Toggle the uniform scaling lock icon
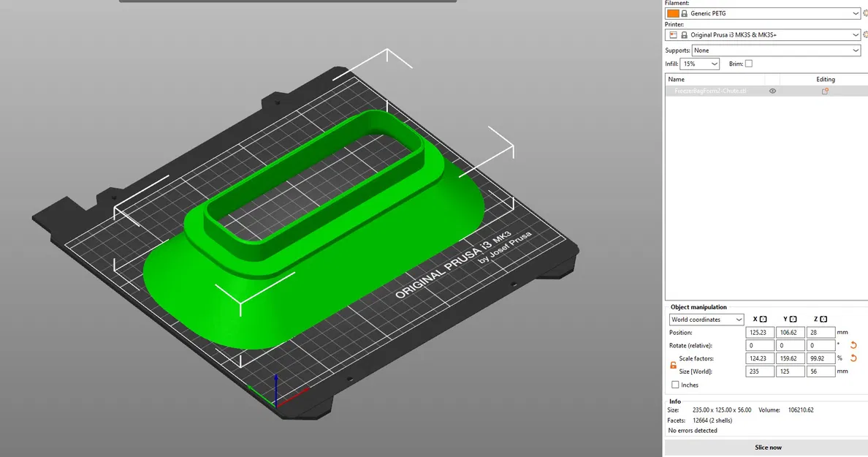The image size is (868, 457). point(673,365)
